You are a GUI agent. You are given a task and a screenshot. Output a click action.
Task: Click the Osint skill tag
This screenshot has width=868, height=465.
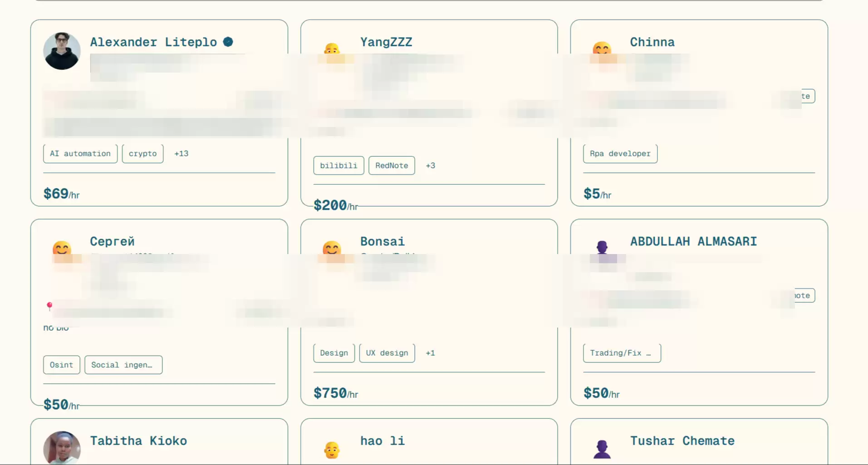[x=61, y=365]
